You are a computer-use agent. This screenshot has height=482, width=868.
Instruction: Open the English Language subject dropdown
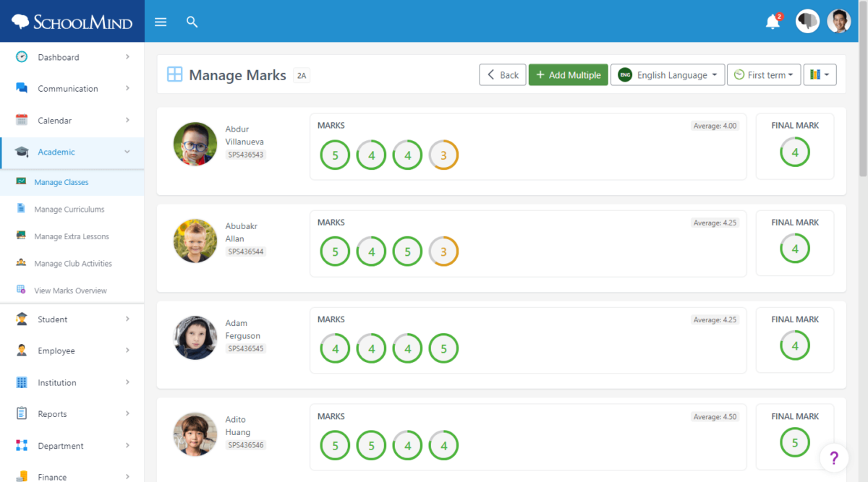668,75
